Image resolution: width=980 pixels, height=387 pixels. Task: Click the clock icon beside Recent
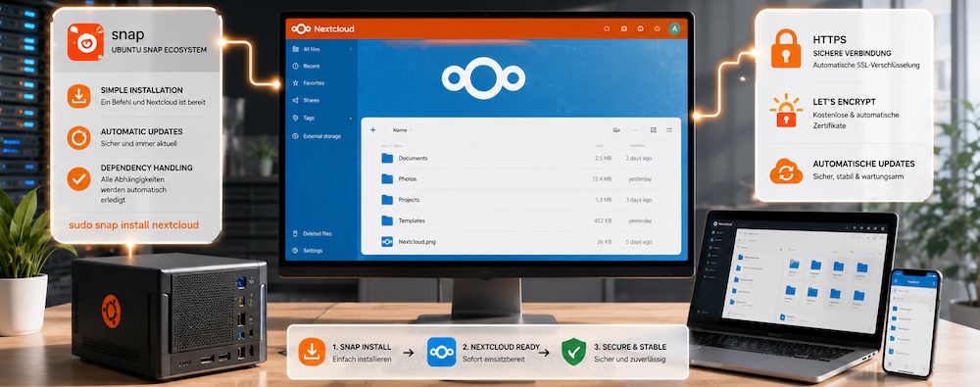tap(296, 66)
